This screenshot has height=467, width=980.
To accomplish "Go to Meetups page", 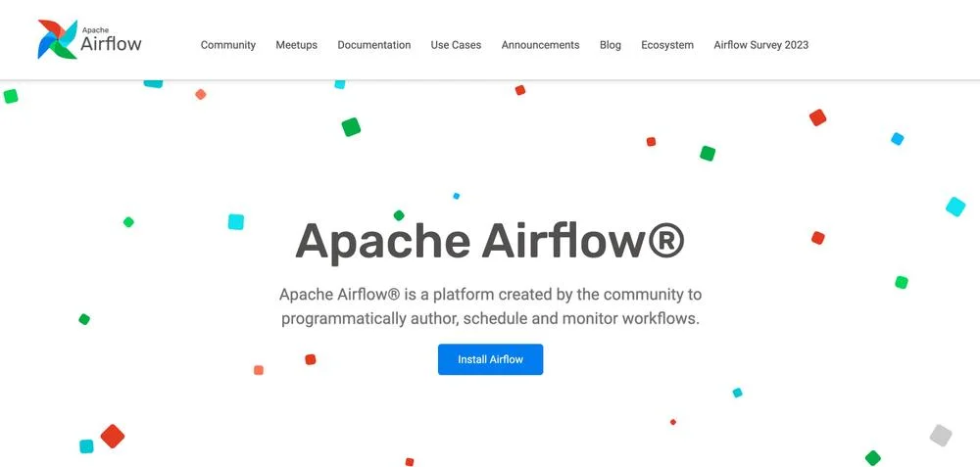I will point(296,45).
